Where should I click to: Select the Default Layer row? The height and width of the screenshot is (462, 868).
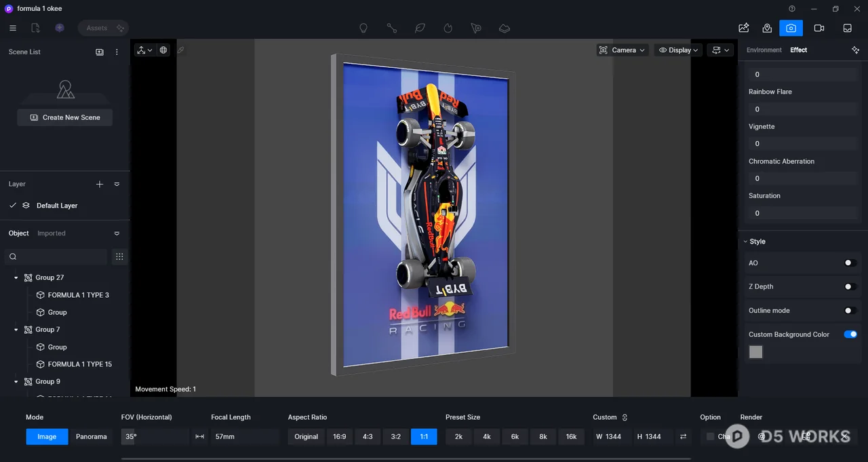64,206
